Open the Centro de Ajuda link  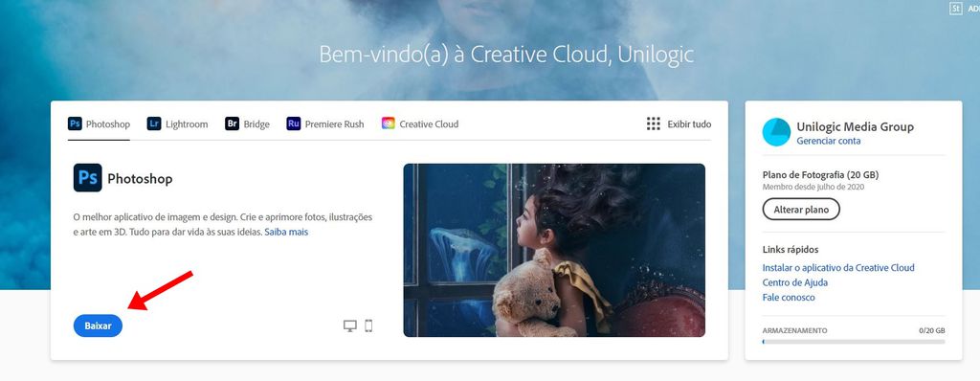coord(795,282)
